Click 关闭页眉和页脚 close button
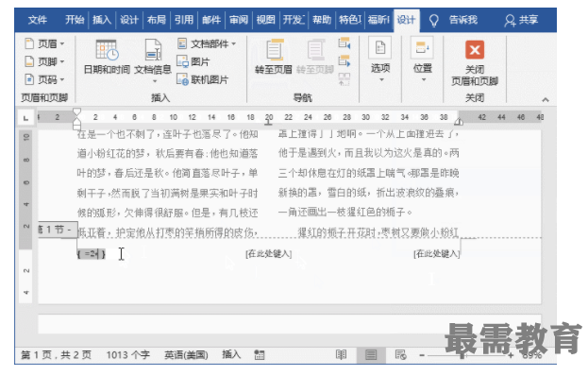This screenshot has height=376, width=588. pos(475,63)
